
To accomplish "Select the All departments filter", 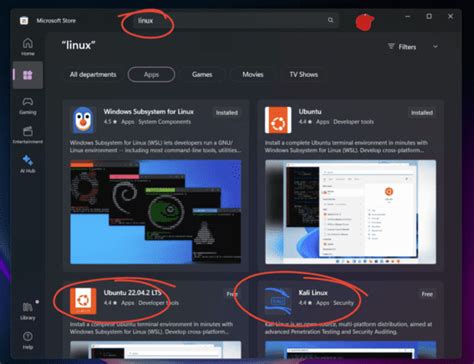I will [x=93, y=74].
